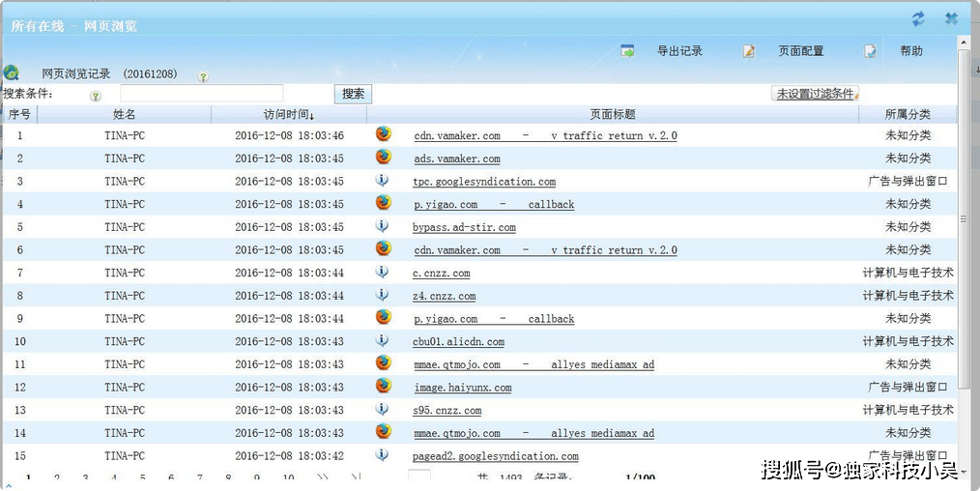
Task: Open the cdn.vamaker.com link in row 1
Action: point(545,135)
